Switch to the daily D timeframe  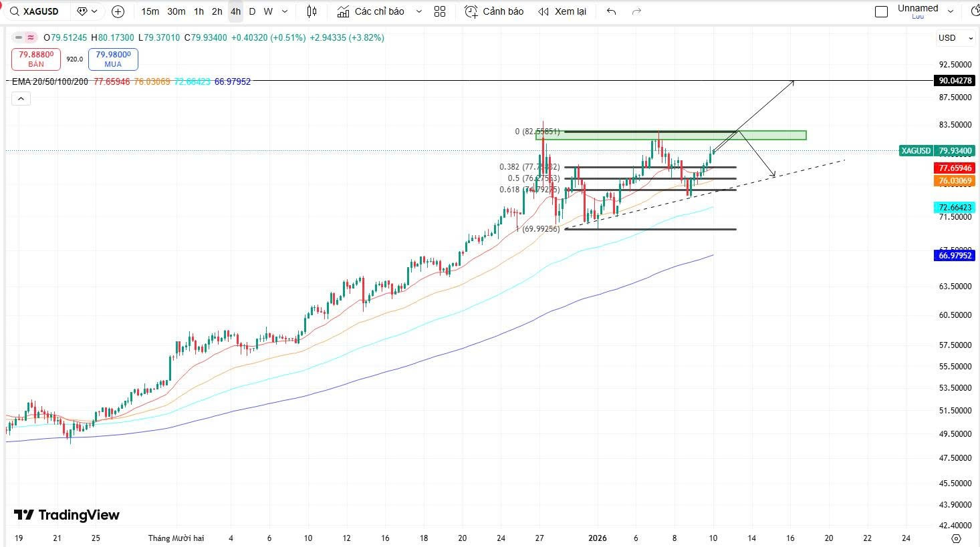click(251, 11)
